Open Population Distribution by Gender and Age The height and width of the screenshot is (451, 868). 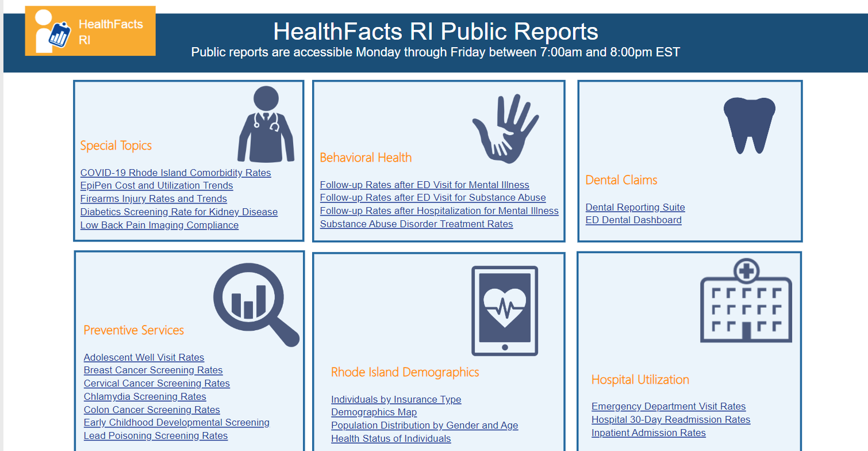[x=424, y=425]
